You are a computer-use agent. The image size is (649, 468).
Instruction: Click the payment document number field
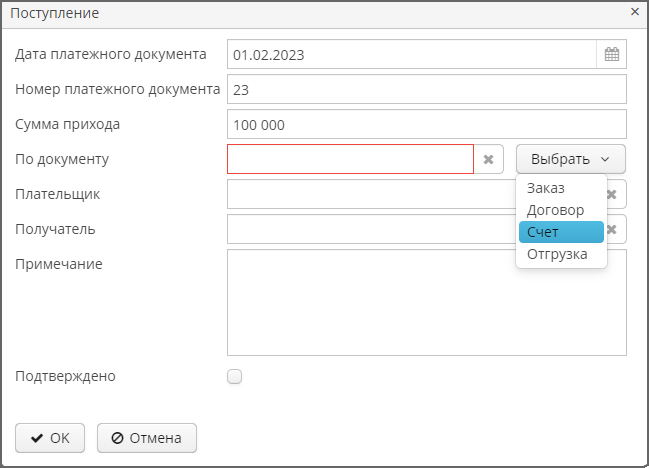point(427,89)
